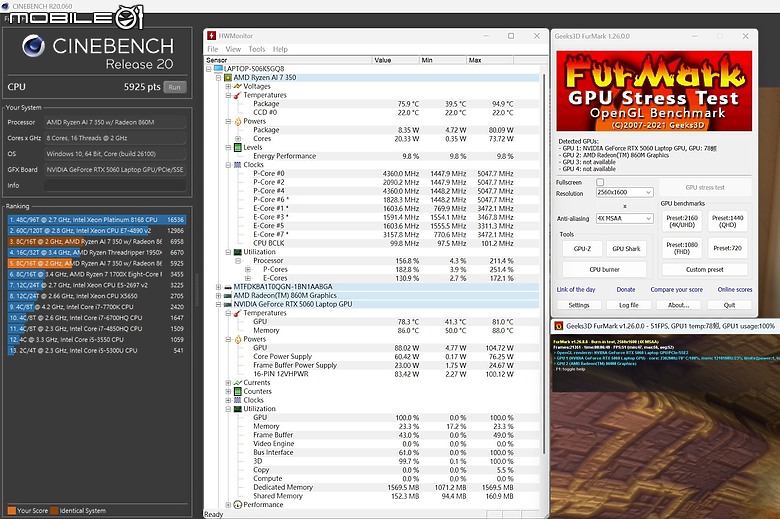Image resolution: width=780 pixels, height=519 pixels.
Task: Click the Sensor column header
Action: coord(289,60)
